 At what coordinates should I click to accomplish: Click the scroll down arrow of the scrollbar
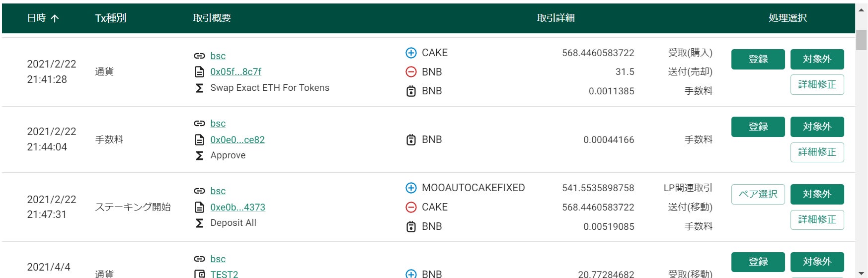click(x=861, y=273)
